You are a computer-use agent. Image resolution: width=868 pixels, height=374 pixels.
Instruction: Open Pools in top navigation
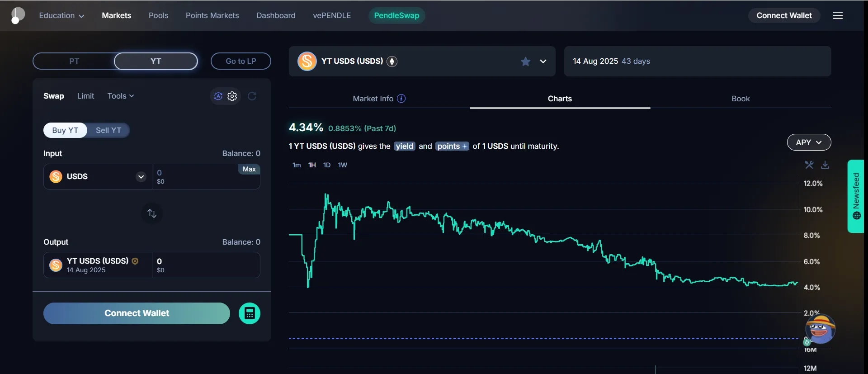[159, 15]
